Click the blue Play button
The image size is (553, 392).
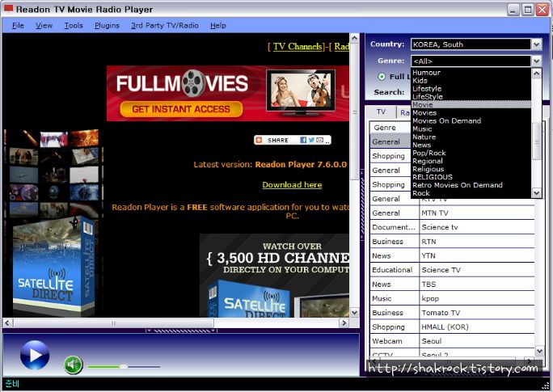click(35, 355)
